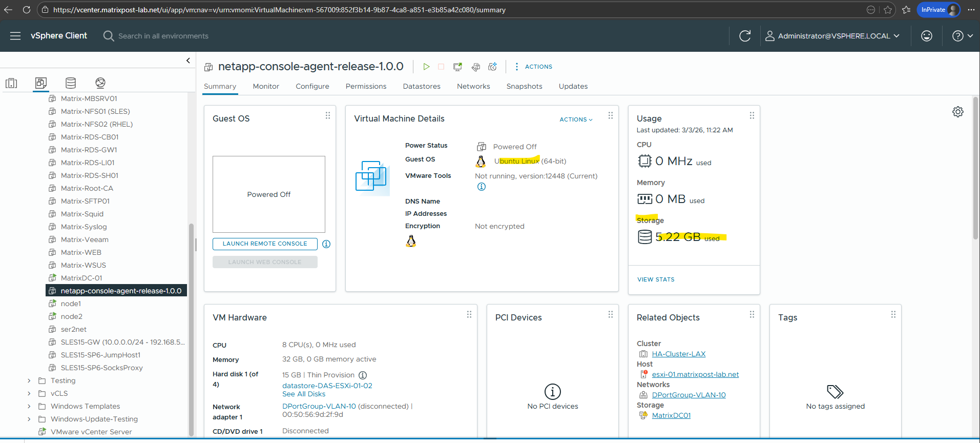
Task: Refresh the vSphere Client view
Action: coord(745,36)
